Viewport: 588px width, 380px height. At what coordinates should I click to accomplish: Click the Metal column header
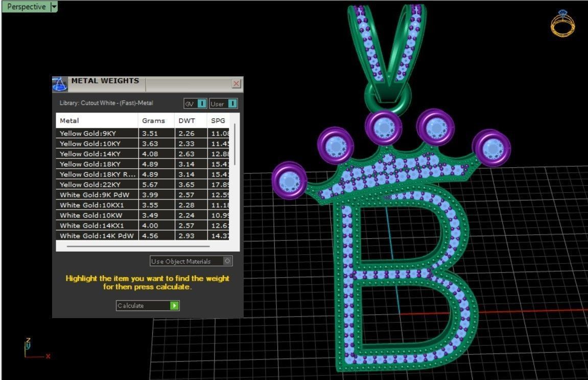click(x=97, y=121)
